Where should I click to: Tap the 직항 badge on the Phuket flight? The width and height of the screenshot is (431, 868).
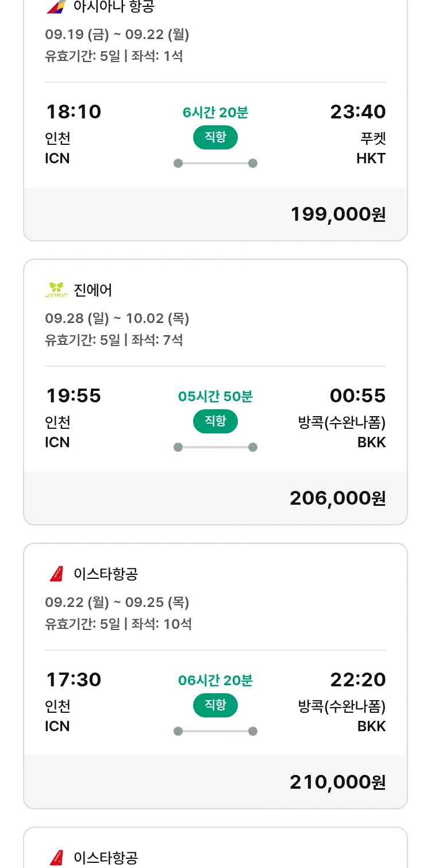pyautogui.click(x=215, y=137)
